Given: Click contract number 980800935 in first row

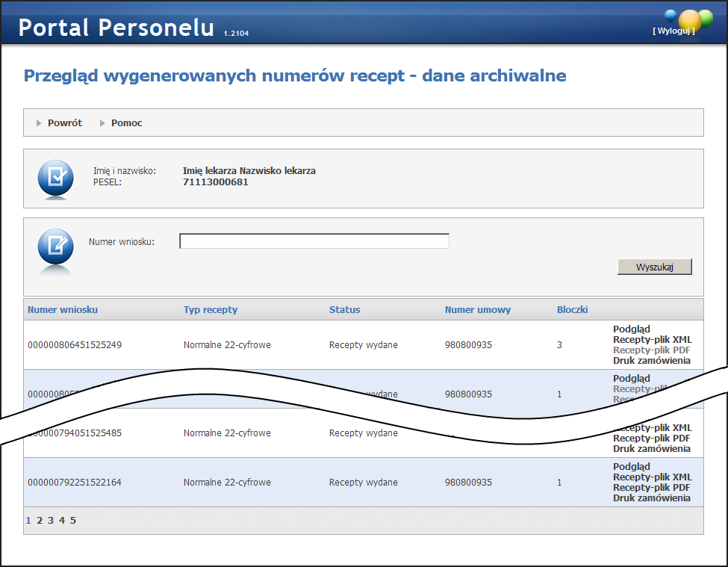Looking at the screenshot, I should (468, 345).
